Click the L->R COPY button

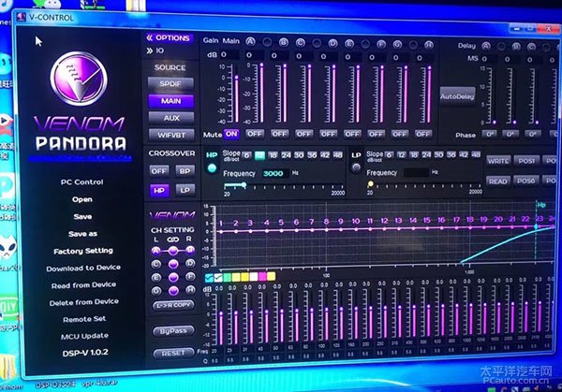click(x=173, y=305)
